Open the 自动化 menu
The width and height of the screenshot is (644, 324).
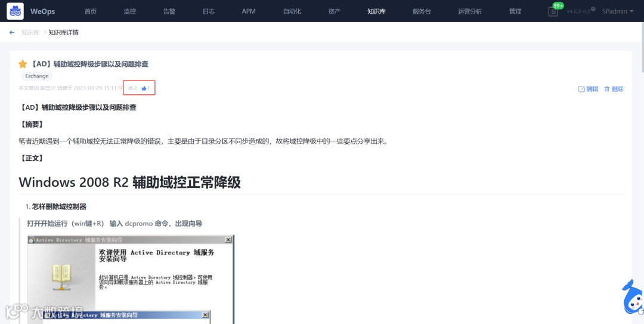pyautogui.click(x=292, y=11)
